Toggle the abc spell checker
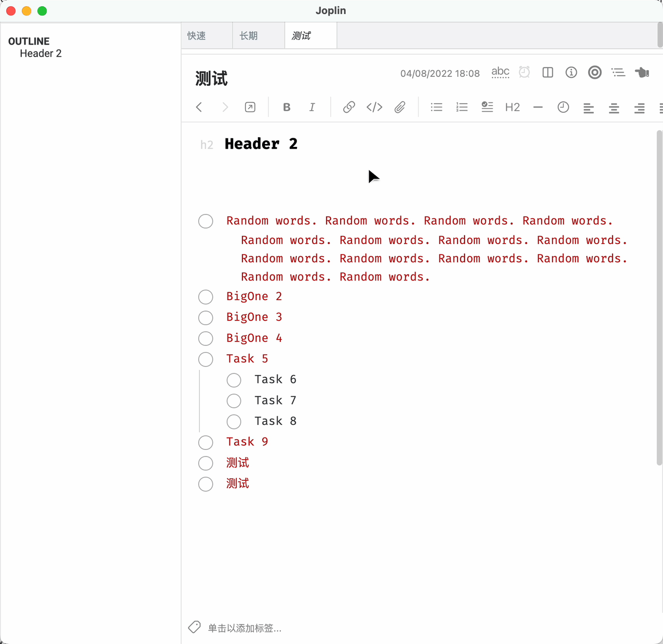Viewport: 663px width, 644px height. (x=500, y=72)
